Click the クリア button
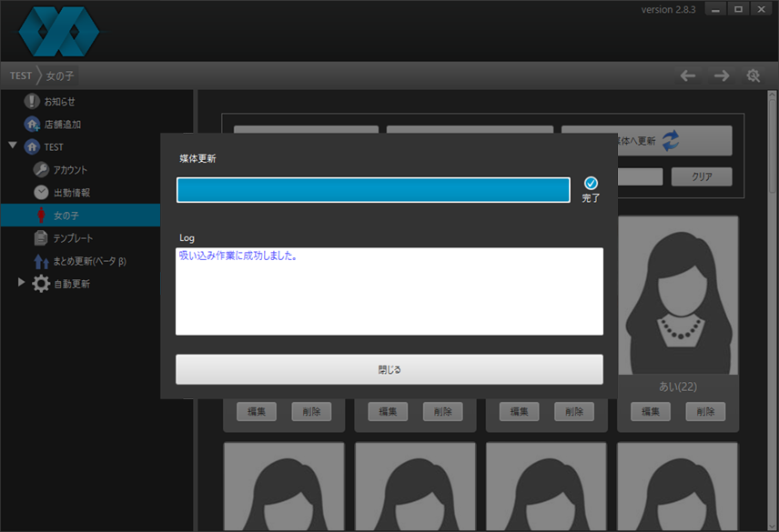 702,176
